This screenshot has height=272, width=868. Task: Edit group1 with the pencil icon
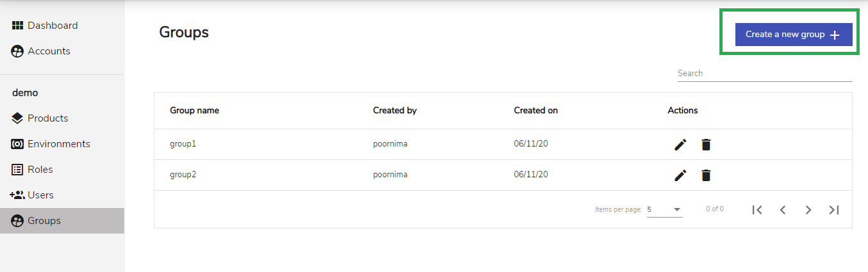tap(680, 145)
